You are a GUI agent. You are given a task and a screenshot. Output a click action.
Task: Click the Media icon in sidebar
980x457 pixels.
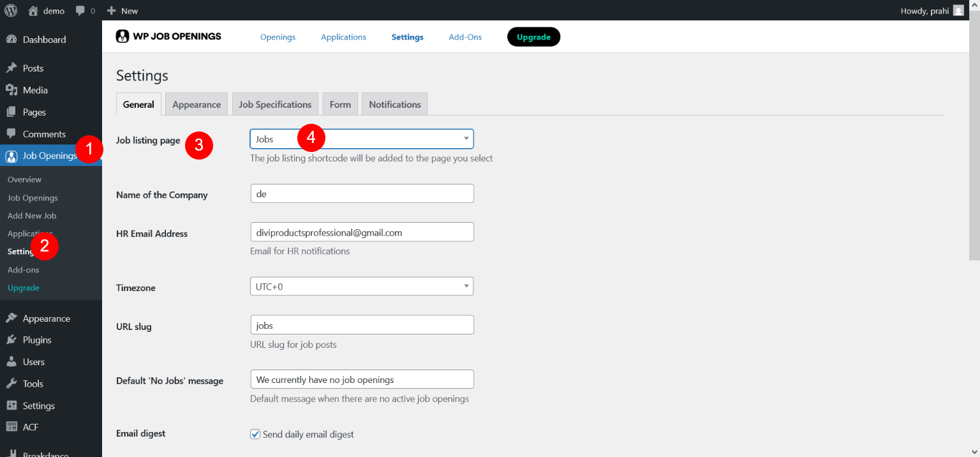[x=11, y=90]
